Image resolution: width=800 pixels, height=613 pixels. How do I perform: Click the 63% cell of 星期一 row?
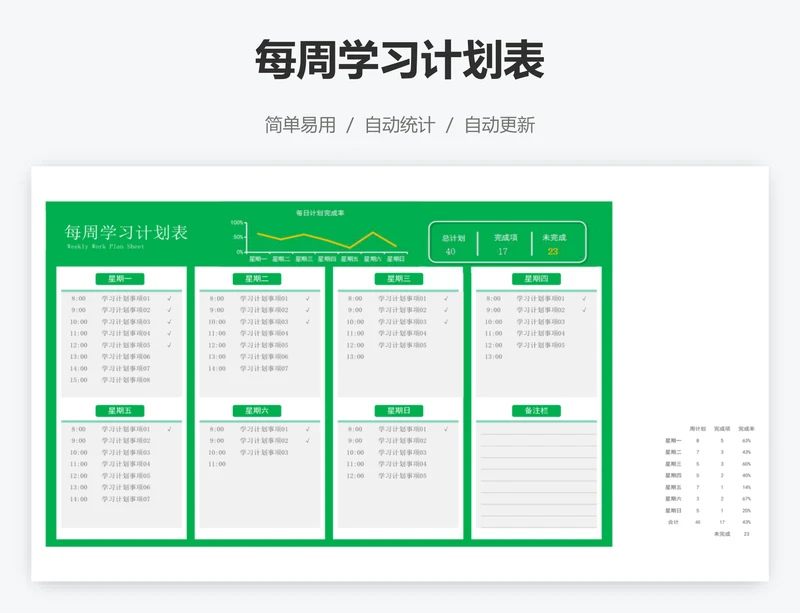(x=746, y=440)
